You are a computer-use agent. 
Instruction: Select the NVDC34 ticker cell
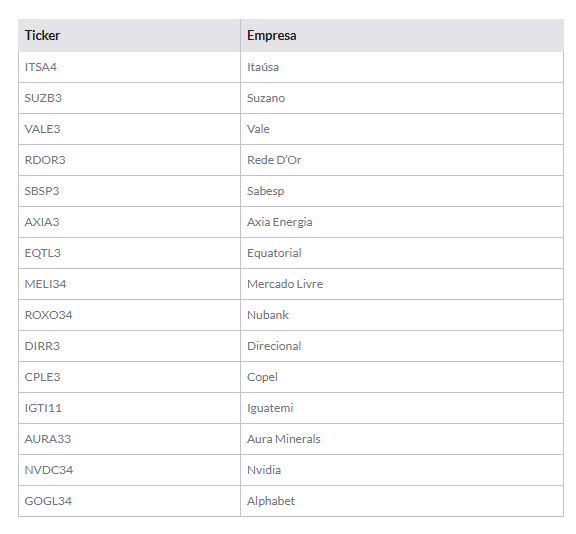(129, 470)
